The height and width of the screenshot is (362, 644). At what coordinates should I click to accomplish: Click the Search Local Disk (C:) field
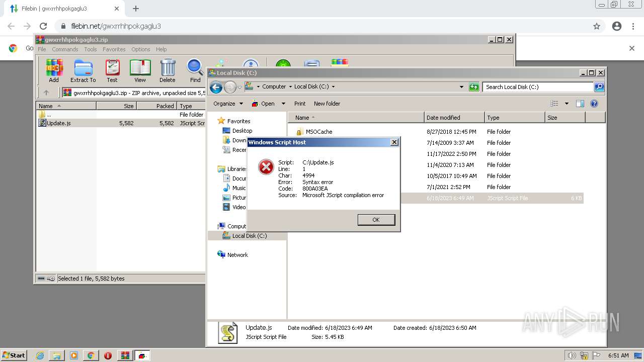pos(537,86)
